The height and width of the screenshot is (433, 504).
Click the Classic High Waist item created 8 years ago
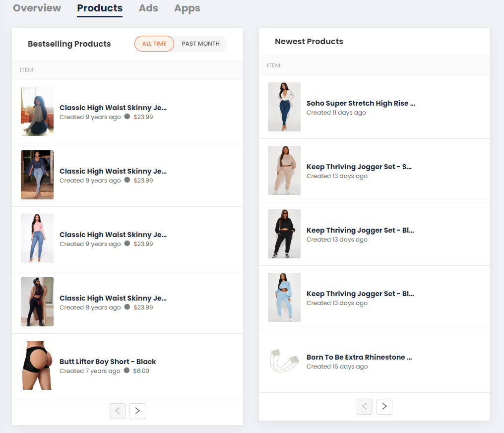pos(113,298)
